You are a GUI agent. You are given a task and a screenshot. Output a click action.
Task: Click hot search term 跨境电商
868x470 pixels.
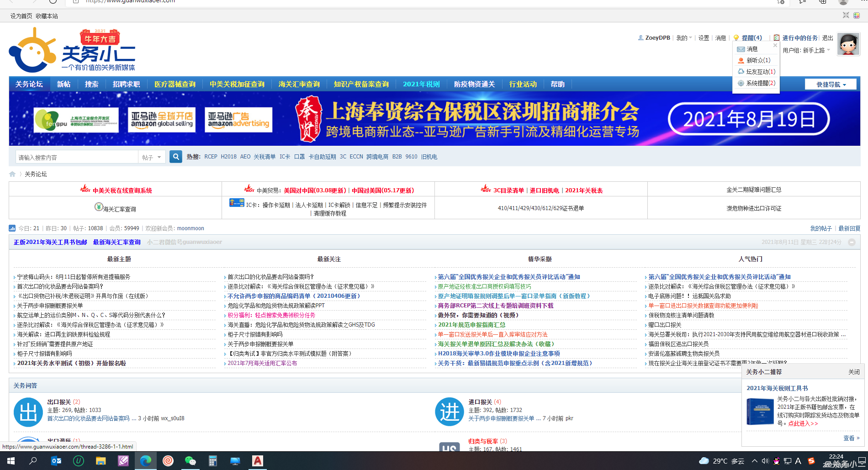(x=377, y=157)
